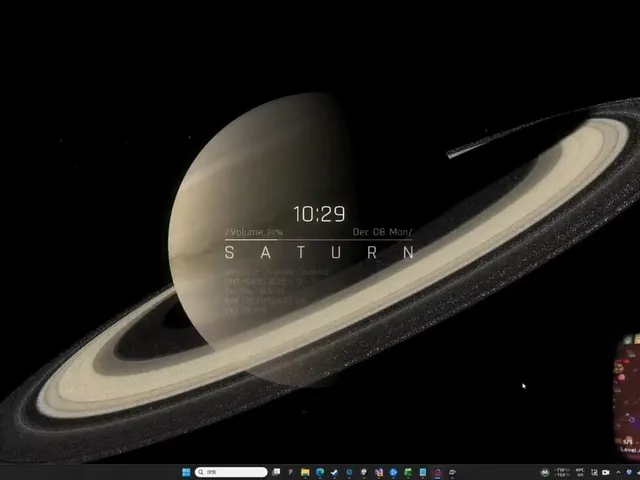Click the Dec 08 Mon date label

[382, 232]
